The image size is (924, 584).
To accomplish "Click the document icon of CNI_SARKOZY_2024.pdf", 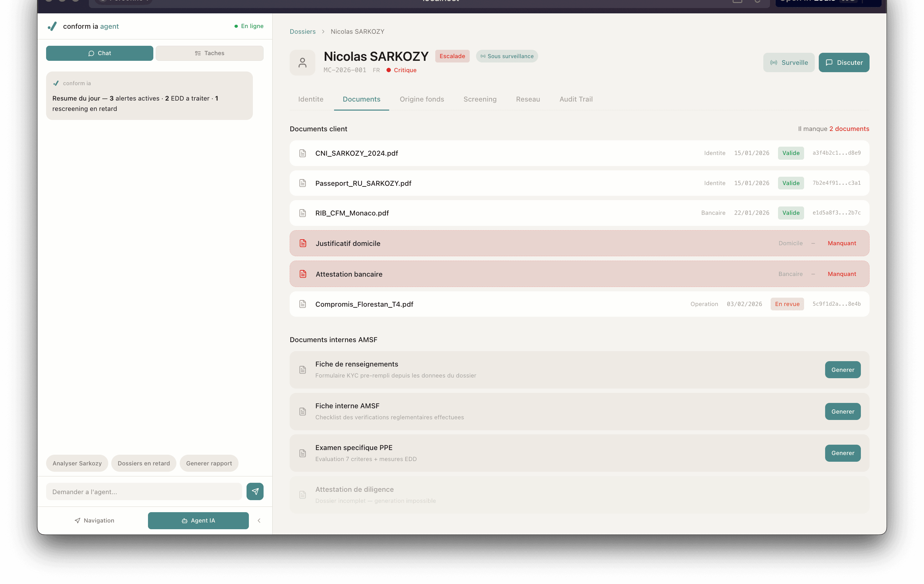I will [x=302, y=153].
